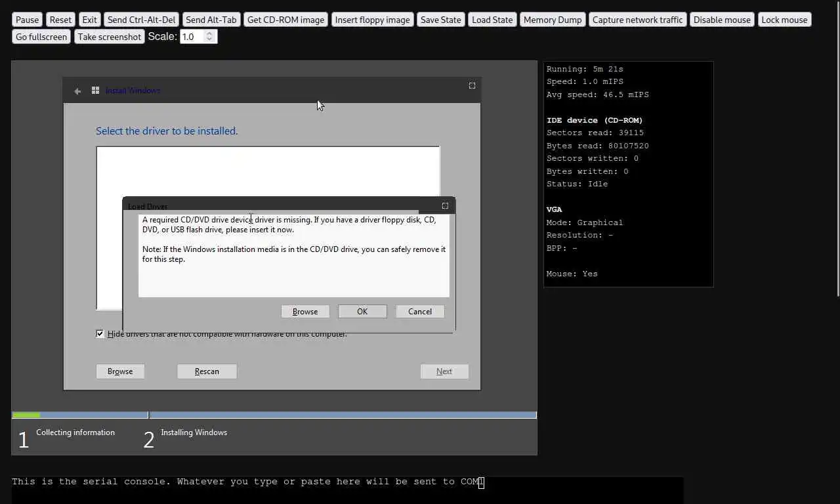Click the 'IDE device (CD-ROM)' heading
Viewport: 840px width, 504px height.
pos(595,120)
